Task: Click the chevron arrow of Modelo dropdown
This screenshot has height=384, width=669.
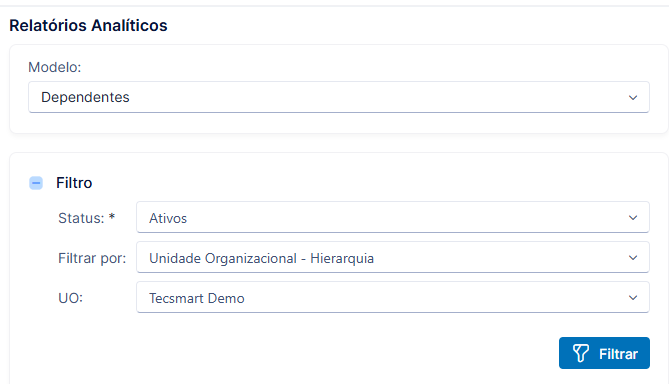Action: point(633,98)
